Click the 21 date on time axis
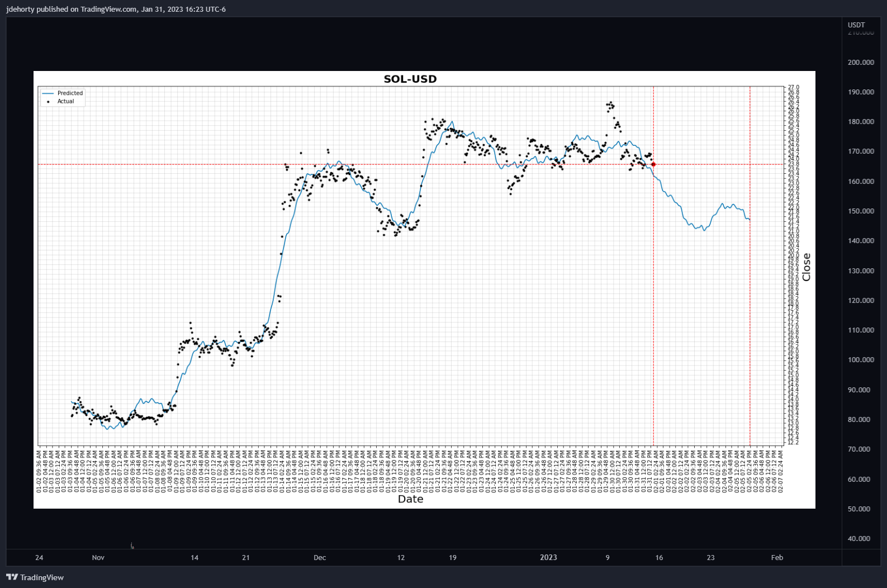 (x=246, y=557)
